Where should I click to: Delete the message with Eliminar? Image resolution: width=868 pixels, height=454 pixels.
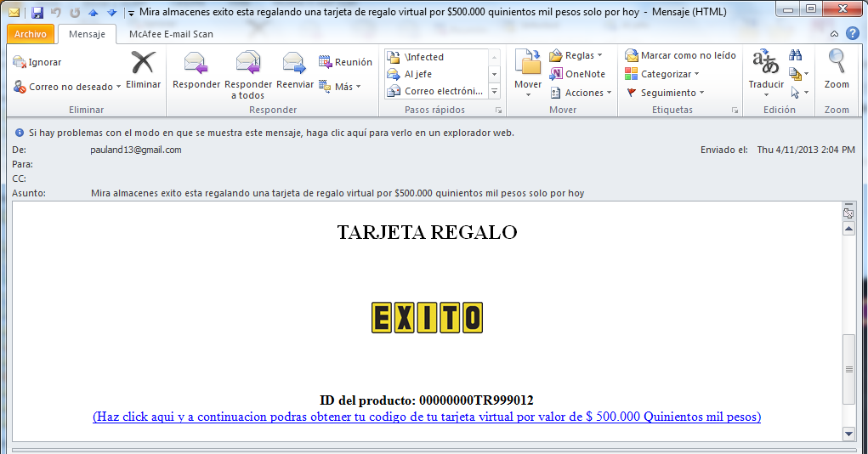pyautogui.click(x=143, y=70)
